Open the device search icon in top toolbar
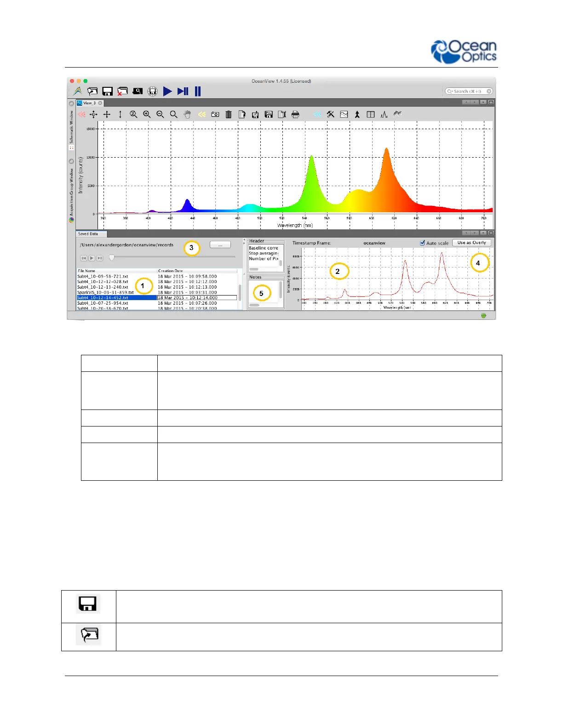Screen dimensions: 563x728 click(x=138, y=91)
